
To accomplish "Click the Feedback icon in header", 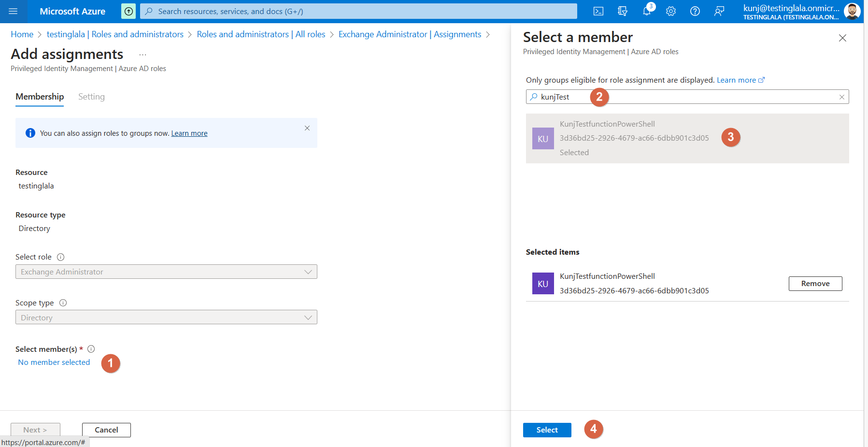I will 719,11.
